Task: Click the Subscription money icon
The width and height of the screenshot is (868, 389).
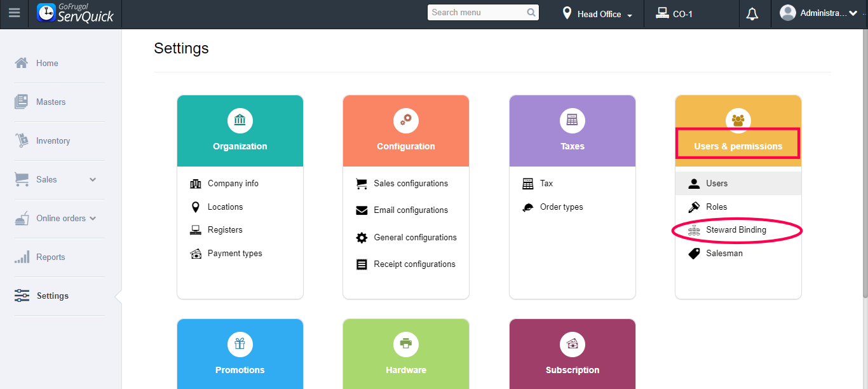Action: pos(573,344)
